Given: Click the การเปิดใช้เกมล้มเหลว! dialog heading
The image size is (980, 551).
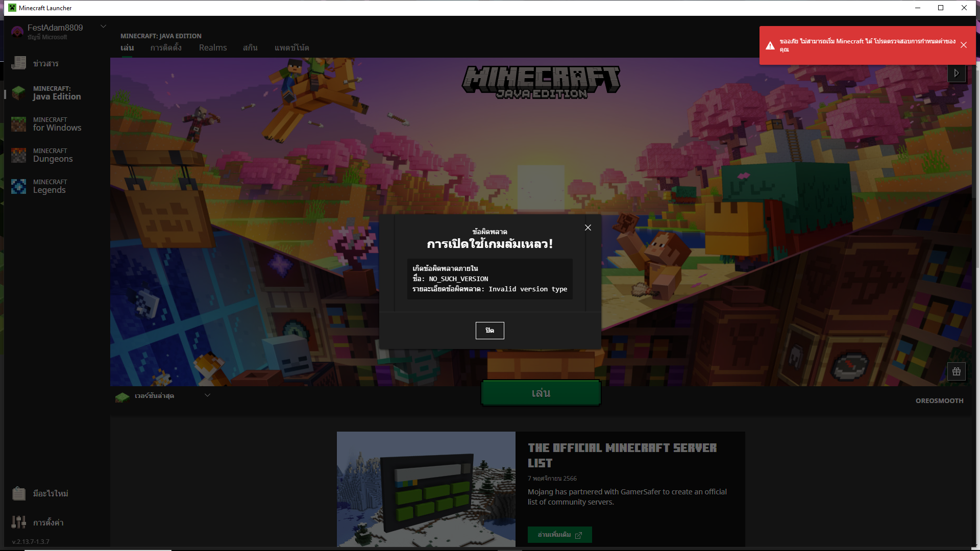Looking at the screenshot, I should click(x=490, y=244).
